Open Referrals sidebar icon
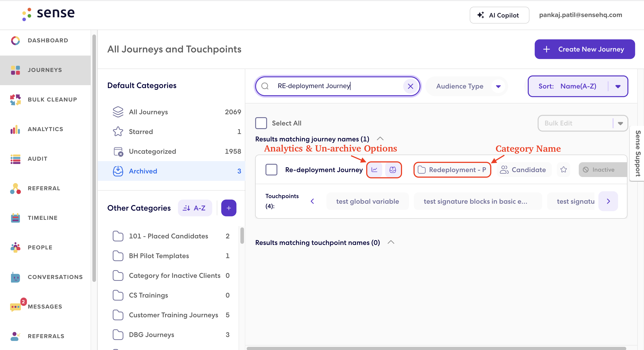The height and width of the screenshot is (350, 644). pos(15,337)
